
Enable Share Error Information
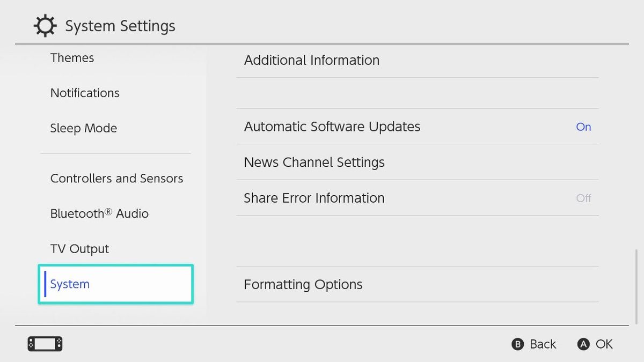point(418,198)
